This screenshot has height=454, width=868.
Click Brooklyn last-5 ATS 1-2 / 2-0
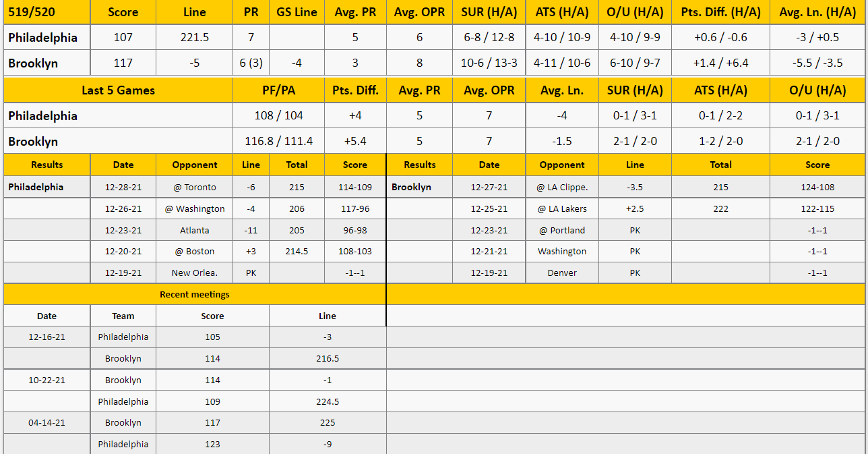pos(720,142)
